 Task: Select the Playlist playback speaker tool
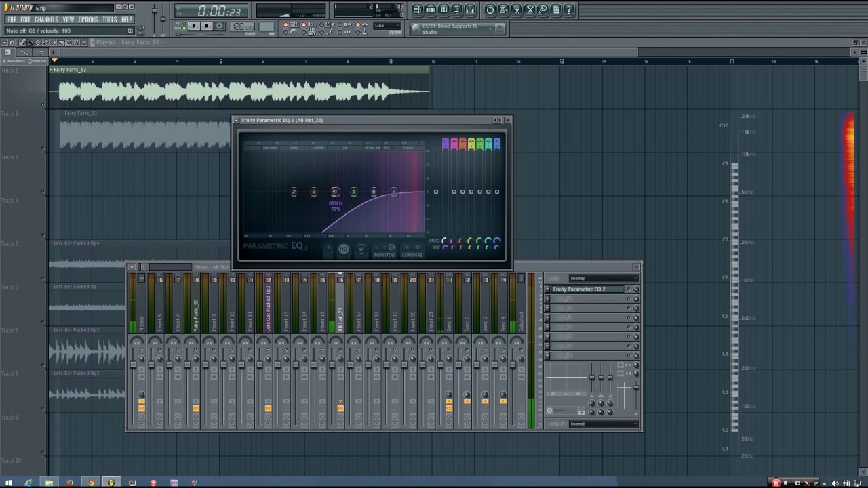[x=84, y=42]
